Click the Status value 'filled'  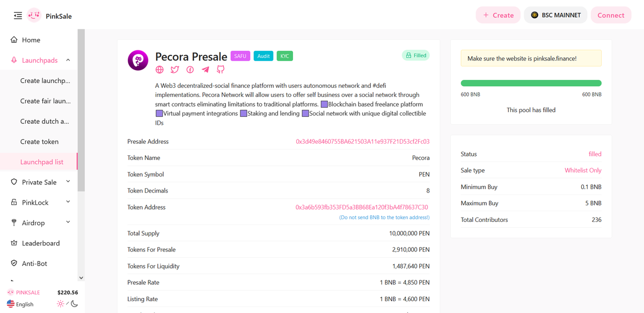coord(595,154)
